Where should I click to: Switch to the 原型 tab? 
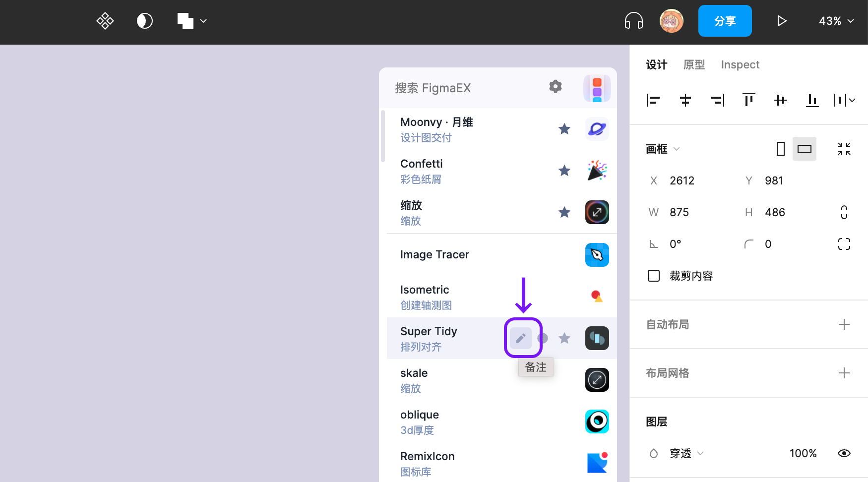[x=694, y=64]
